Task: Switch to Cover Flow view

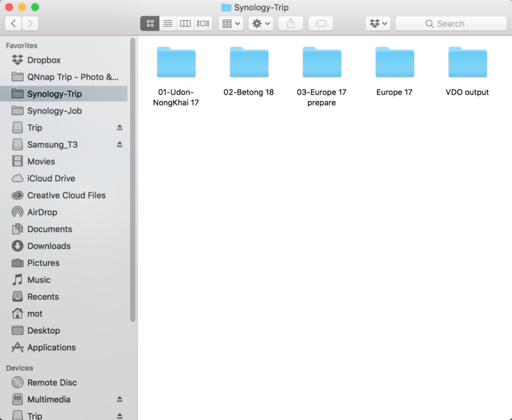Action: click(x=203, y=24)
